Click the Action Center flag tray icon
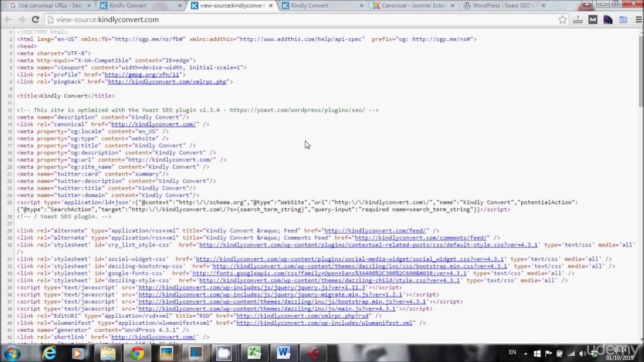The height and width of the screenshot is (362, 644). tap(548, 353)
